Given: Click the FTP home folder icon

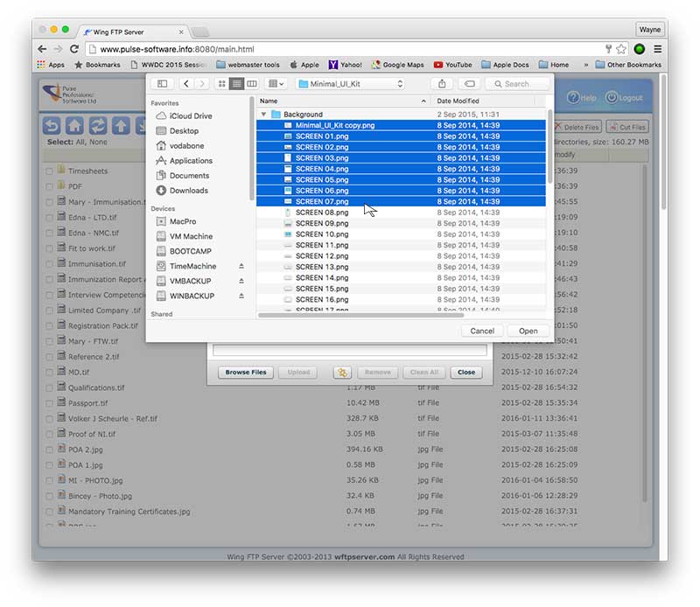Looking at the screenshot, I should point(75,126).
